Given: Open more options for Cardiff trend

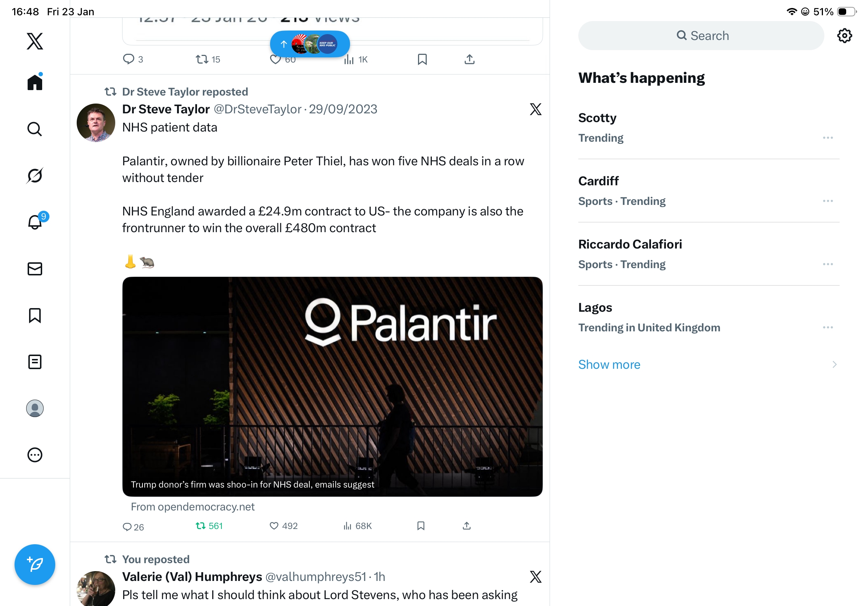Looking at the screenshot, I should [x=828, y=201].
